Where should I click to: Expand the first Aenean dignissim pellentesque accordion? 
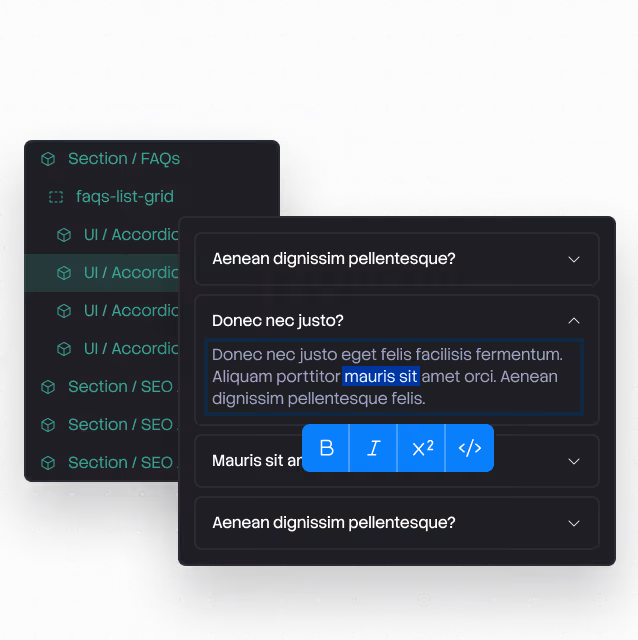point(574,259)
